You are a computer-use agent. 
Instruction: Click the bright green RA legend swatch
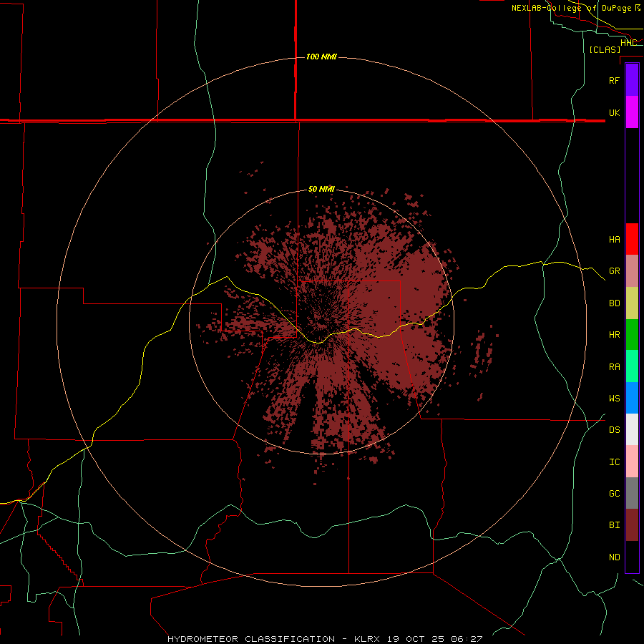tap(632, 366)
